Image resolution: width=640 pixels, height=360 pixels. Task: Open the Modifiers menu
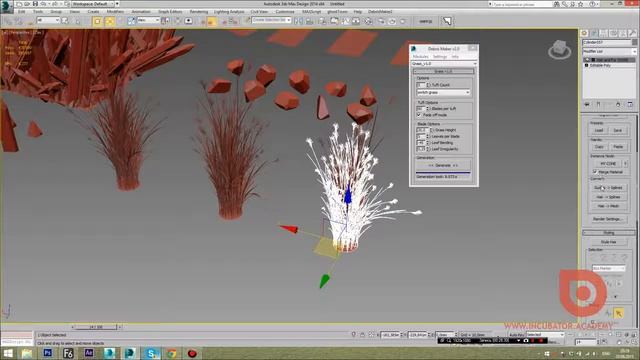115,12
